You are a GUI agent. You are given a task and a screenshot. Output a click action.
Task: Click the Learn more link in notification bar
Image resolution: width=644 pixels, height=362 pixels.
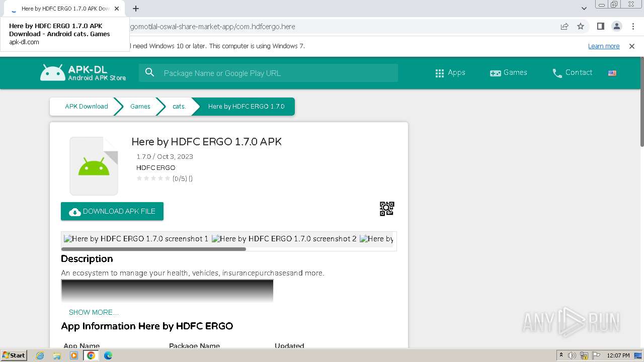coord(604,46)
